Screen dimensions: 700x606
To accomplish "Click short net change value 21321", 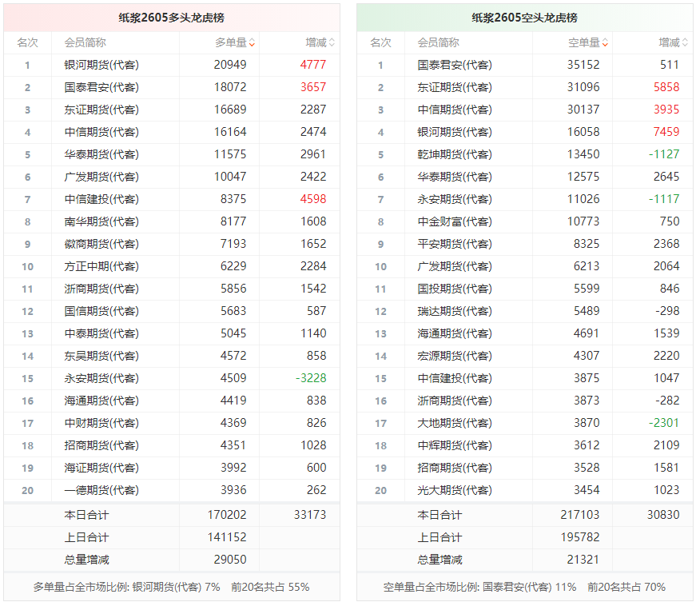I will (583, 560).
